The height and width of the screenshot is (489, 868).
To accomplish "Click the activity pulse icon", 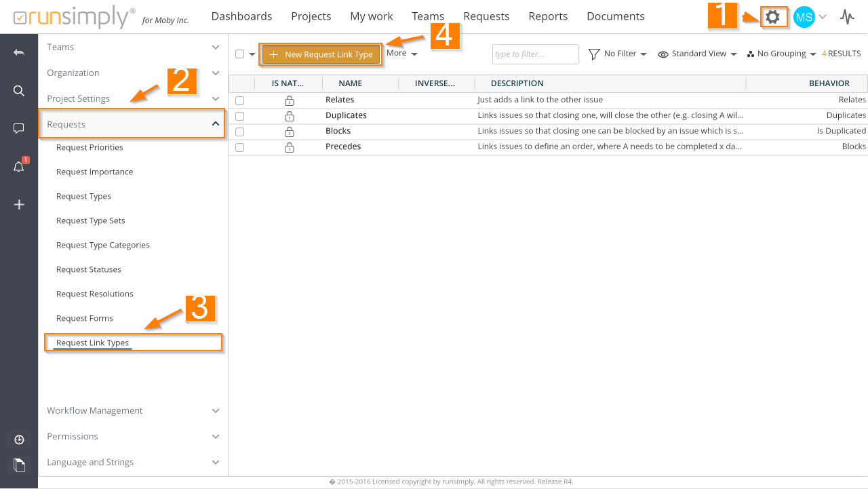I will pos(847,17).
